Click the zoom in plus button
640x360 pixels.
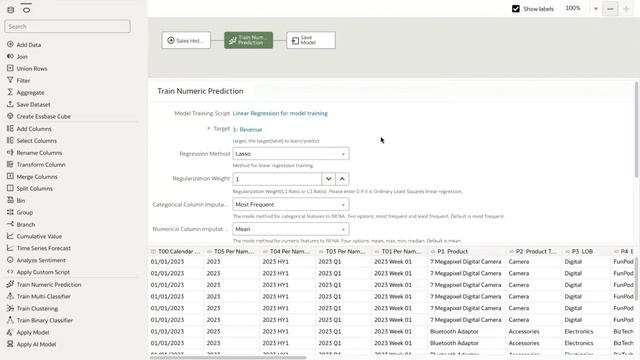tap(626, 9)
